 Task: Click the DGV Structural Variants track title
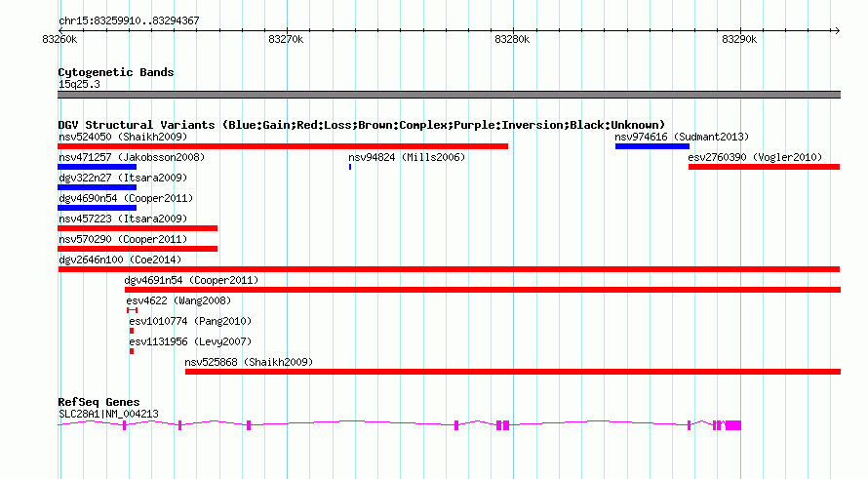[x=362, y=125]
